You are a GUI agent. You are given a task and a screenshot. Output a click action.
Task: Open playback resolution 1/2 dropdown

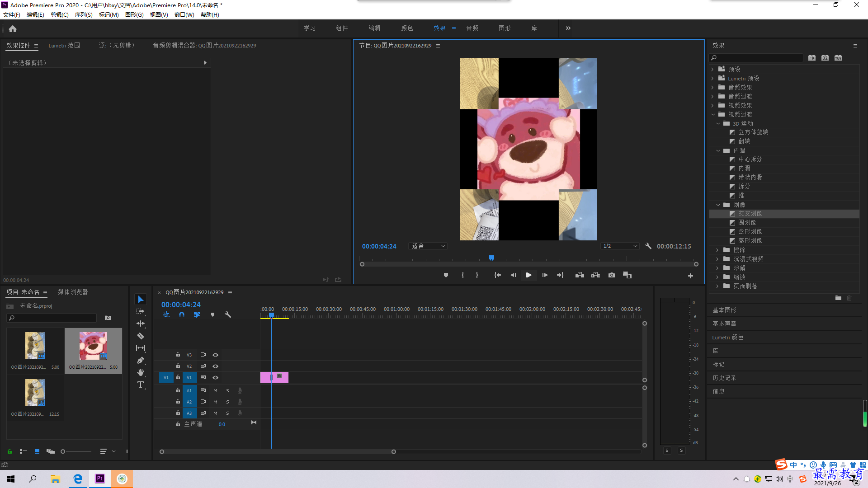coord(620,246)
